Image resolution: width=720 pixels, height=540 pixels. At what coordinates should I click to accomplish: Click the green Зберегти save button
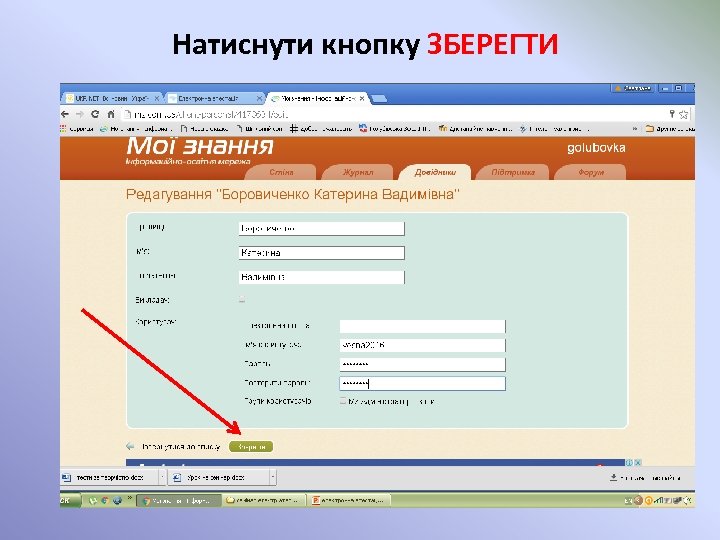[251, 447]
